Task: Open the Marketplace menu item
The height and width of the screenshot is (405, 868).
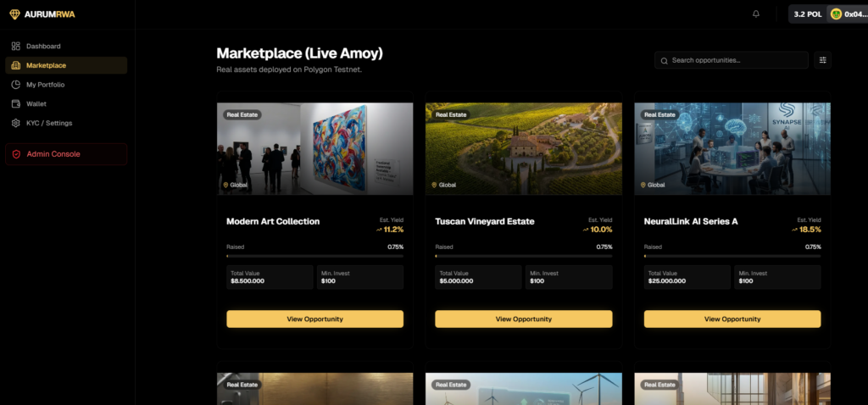Action: click(66, 65)
